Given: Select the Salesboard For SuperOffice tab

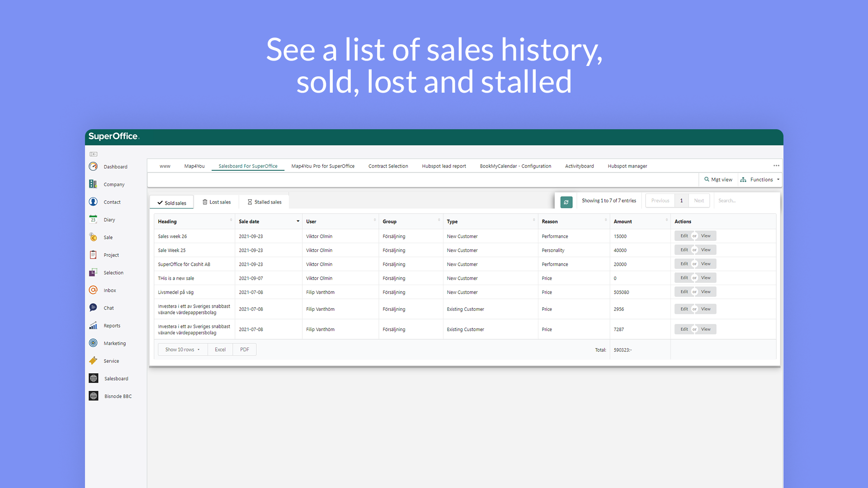Looking at the screenshot, I should tap(248, 166).
